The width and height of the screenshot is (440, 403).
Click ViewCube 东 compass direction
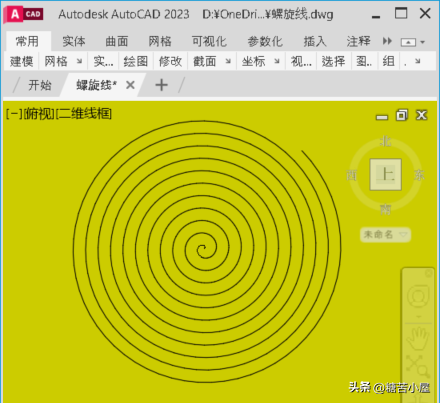click(x=420, y=175)
